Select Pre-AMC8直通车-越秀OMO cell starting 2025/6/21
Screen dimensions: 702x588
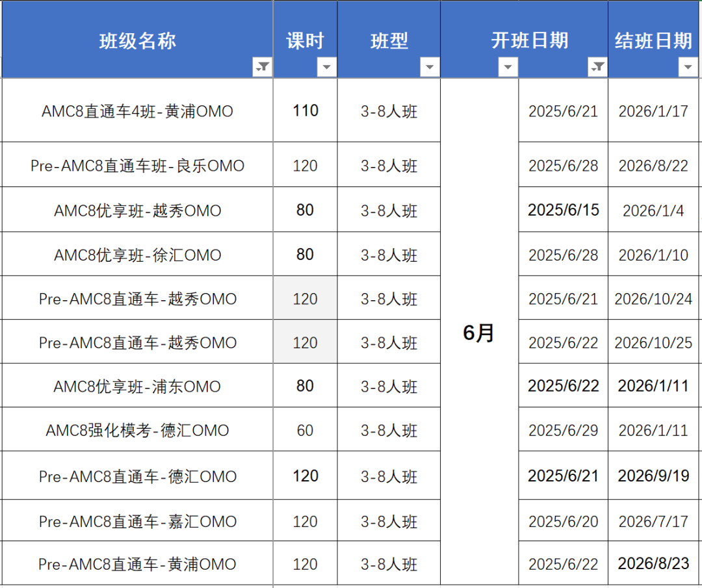(137, 298)
